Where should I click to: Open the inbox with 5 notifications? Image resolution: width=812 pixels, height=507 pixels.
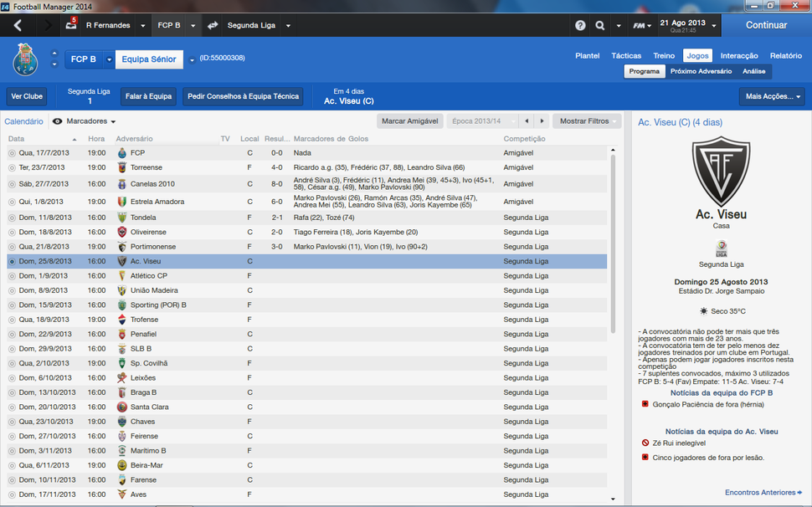pos(71,24)
